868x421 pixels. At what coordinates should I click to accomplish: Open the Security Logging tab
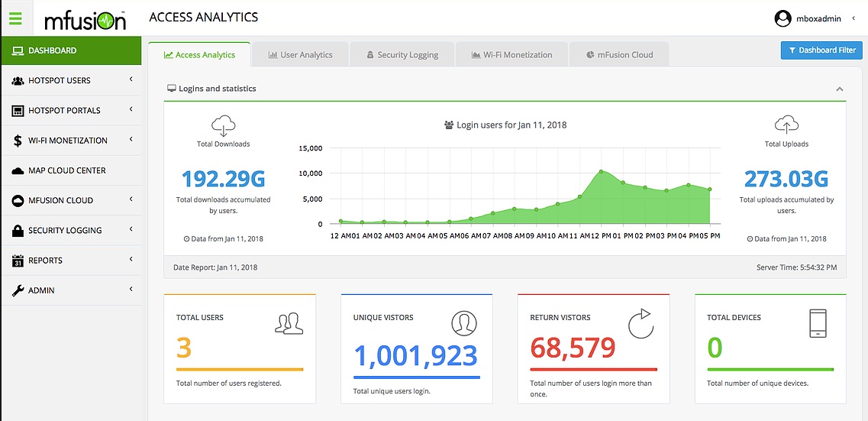coord(402,55)
